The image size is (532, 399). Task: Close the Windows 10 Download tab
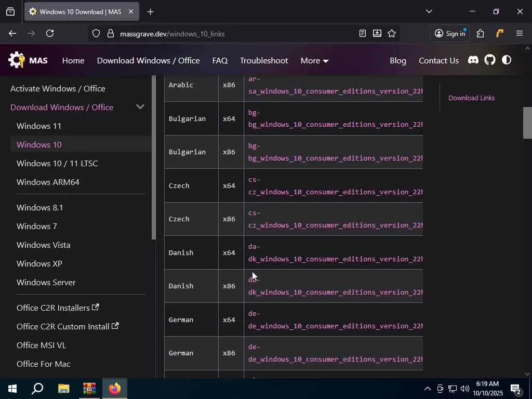(x=130, y=11)
